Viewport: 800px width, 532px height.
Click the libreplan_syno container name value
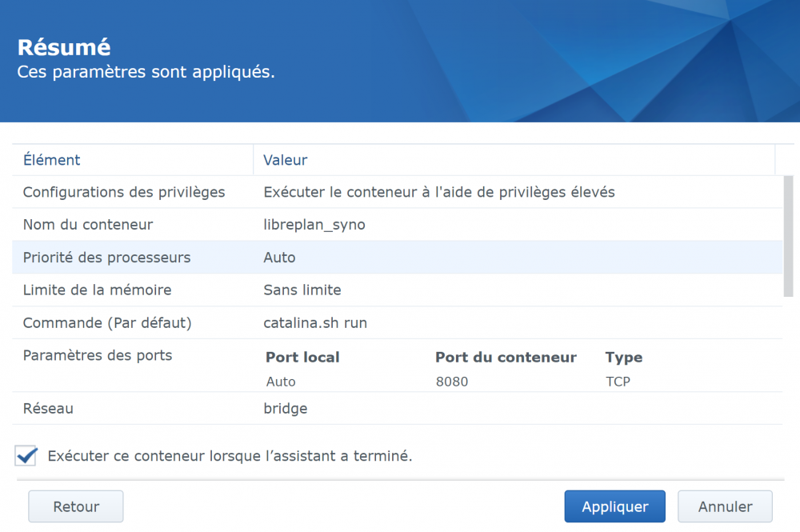tap(314, 225)
